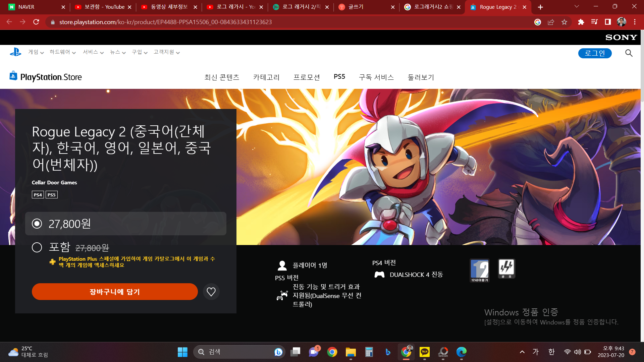Click the browser reload icon
Screen dimensions: 644x362
click(36, 22)
